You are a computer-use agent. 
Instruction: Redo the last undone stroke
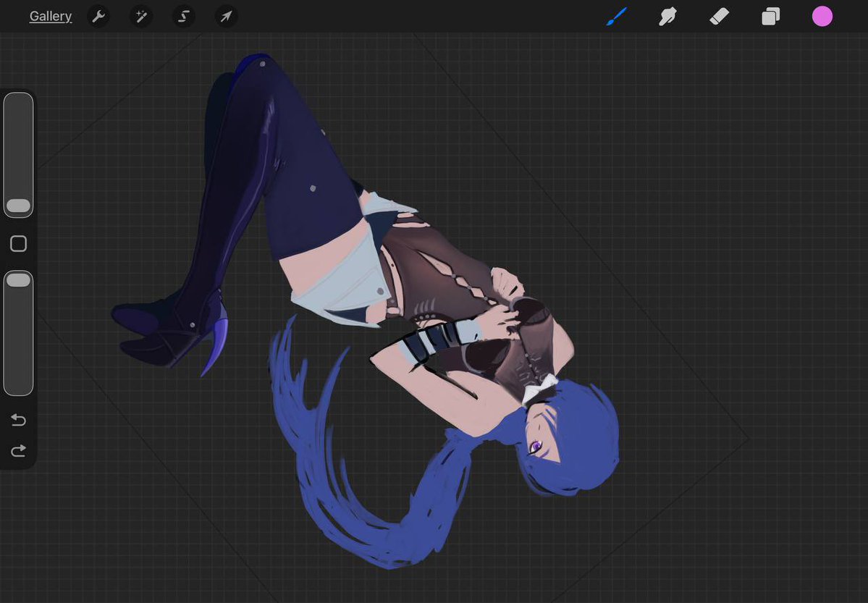[18, 451]
